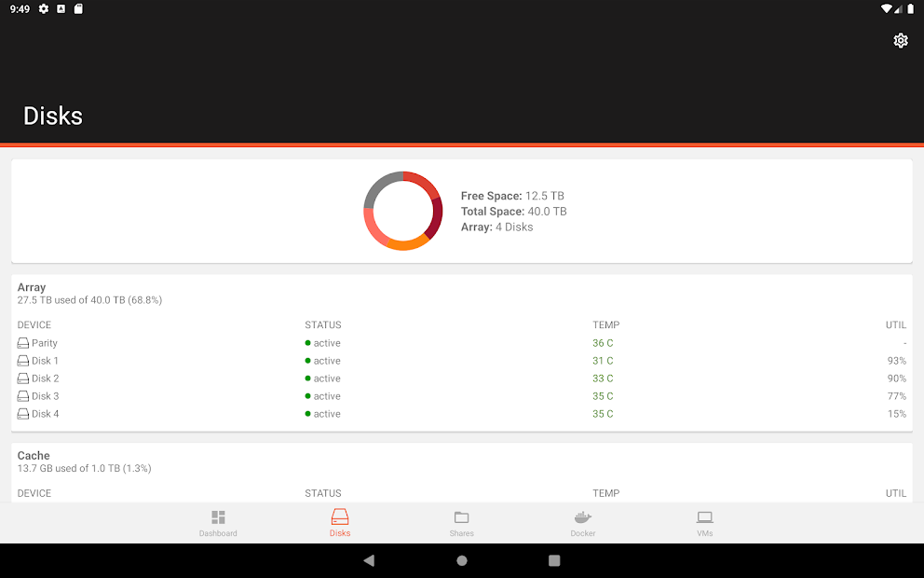Click Total Space 40.0 TB value
The height and width of the screenshot is (578, 924).
click(548, 211)
